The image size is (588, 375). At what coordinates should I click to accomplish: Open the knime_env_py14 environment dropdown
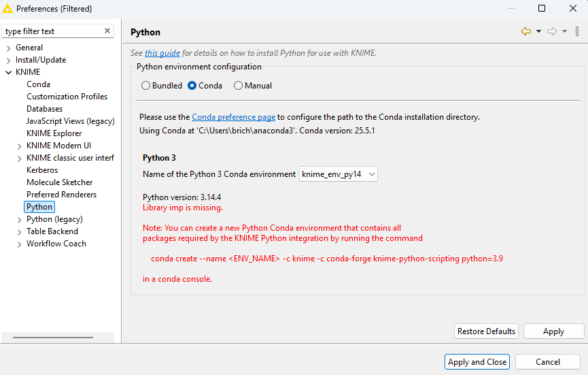coord(338,174)
